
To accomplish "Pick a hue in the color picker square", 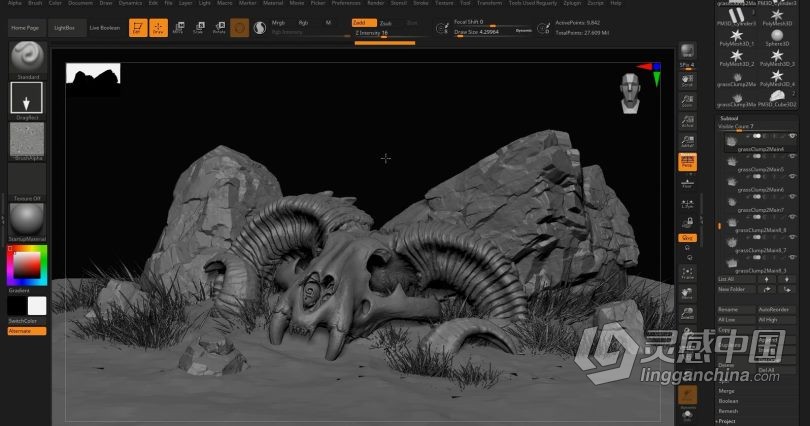I will tap(27, 265).
